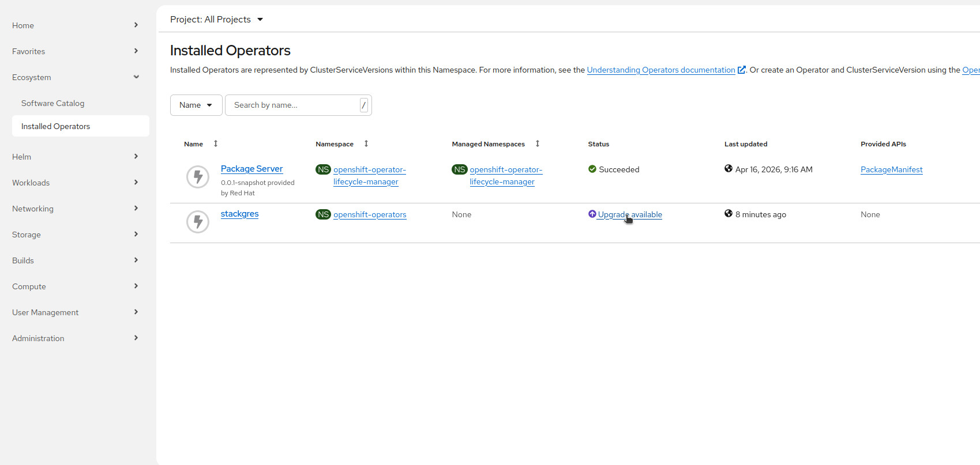
Task: Sort by Name column arrows
Action: (216, 143)
